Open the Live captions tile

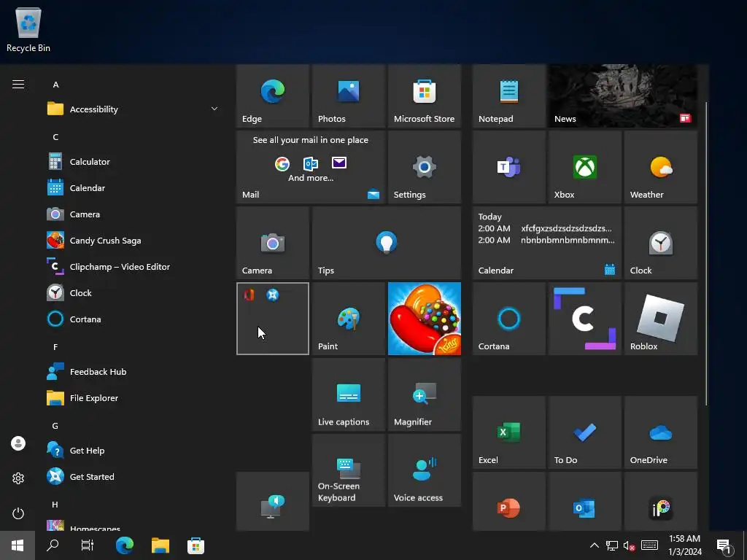pyautogui.click(x=348, y=394)
